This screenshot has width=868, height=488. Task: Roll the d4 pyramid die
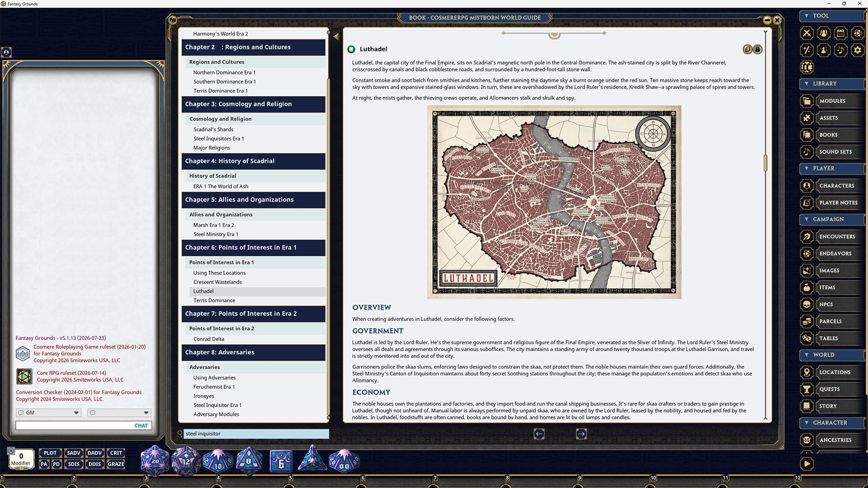pyautogui.click(x=312, y=459)
